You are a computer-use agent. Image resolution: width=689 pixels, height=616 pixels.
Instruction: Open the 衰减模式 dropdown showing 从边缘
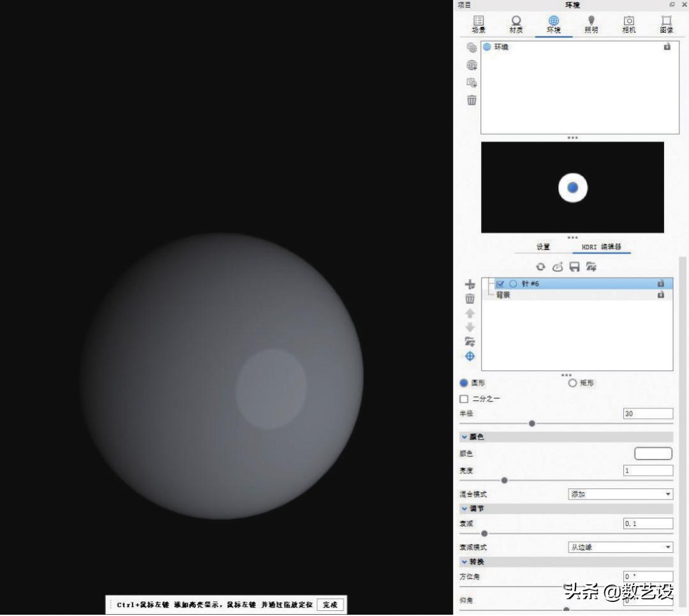point(619,547)
